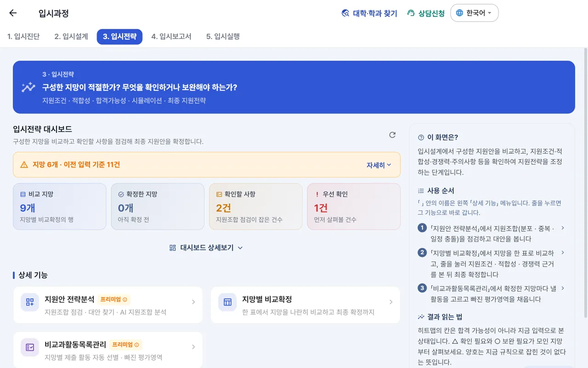588x368 pixels.
Task: Click the 상담신청 headset icon
Action: [411, 13]
